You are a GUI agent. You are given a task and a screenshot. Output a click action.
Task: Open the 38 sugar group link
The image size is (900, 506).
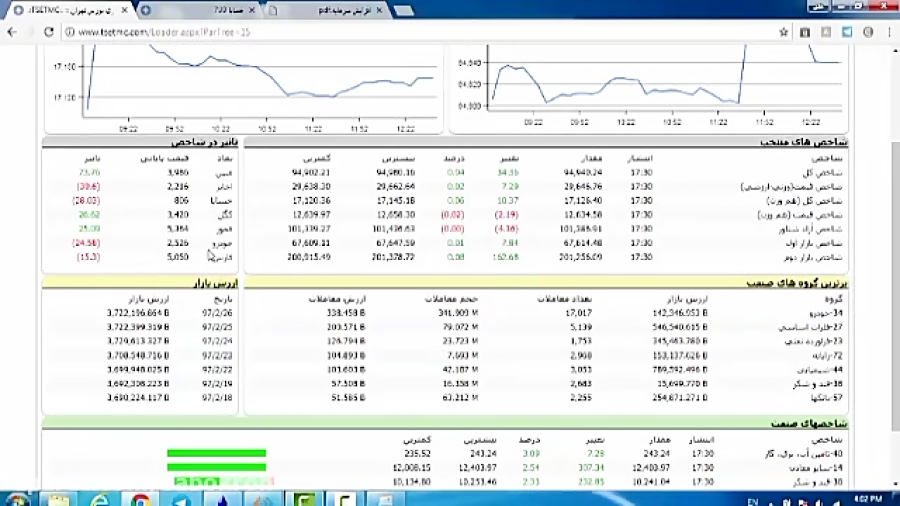pos(818,384)
